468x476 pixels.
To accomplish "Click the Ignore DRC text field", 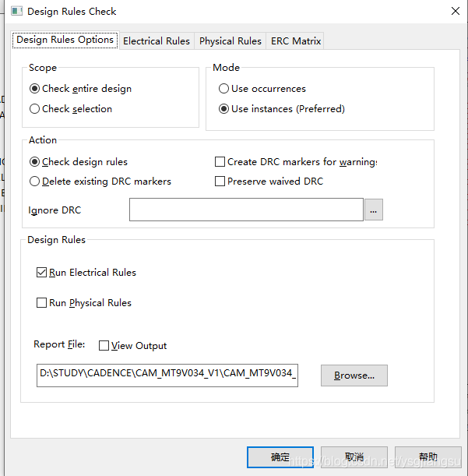I will (x=246, y=210).
